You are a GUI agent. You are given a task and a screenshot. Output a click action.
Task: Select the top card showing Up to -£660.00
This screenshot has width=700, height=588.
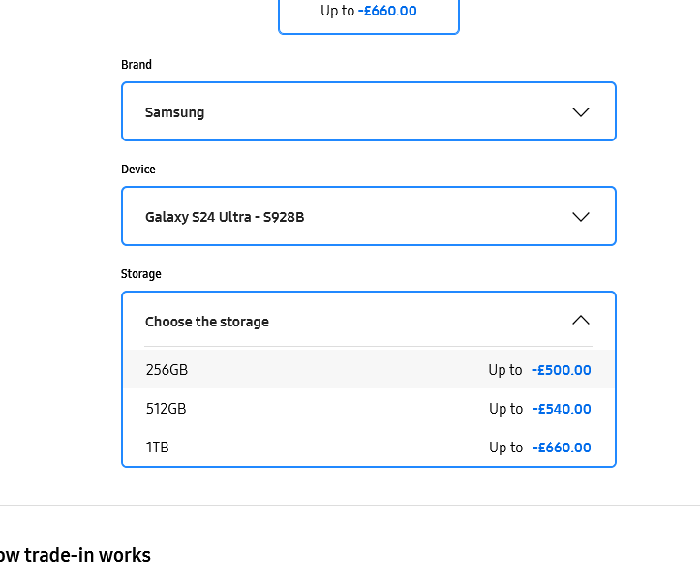pos(369,13)
